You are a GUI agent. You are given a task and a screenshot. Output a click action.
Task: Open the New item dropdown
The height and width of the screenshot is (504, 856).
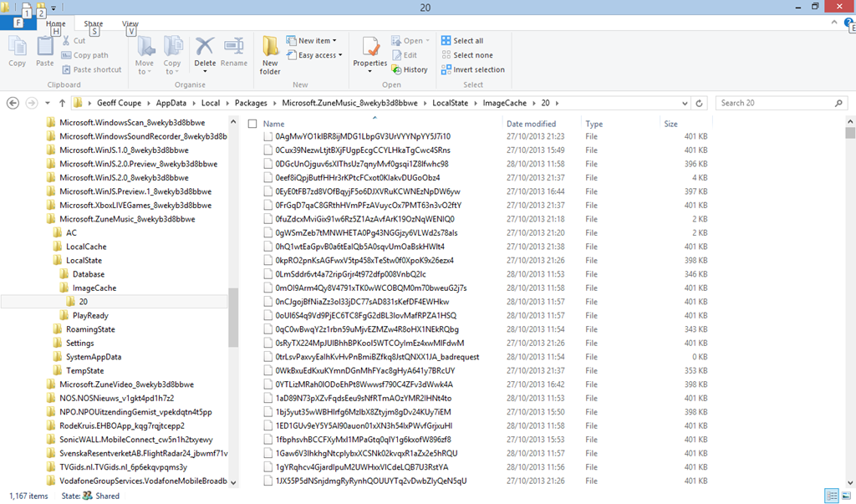[311, 40]
